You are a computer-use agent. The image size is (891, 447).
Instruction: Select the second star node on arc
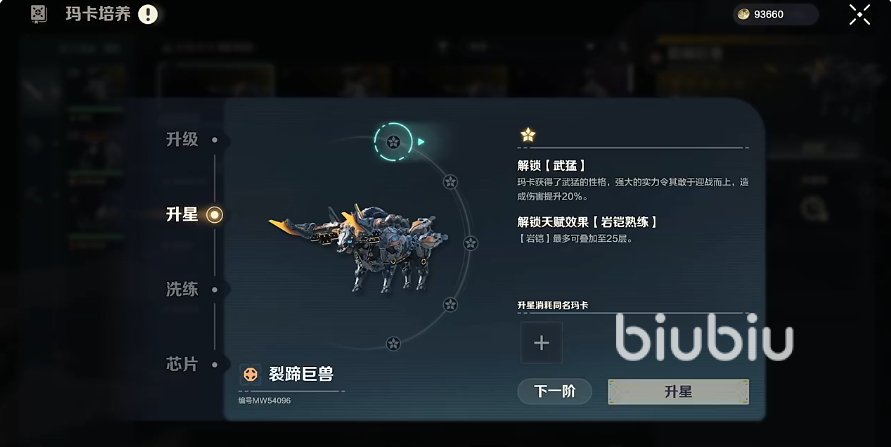click(x=450, y=182)
